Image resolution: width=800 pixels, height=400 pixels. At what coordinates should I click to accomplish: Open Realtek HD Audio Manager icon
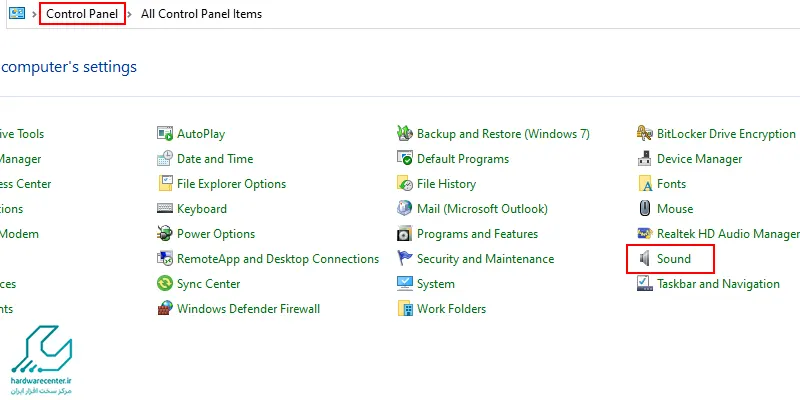(x=645, y=234)
